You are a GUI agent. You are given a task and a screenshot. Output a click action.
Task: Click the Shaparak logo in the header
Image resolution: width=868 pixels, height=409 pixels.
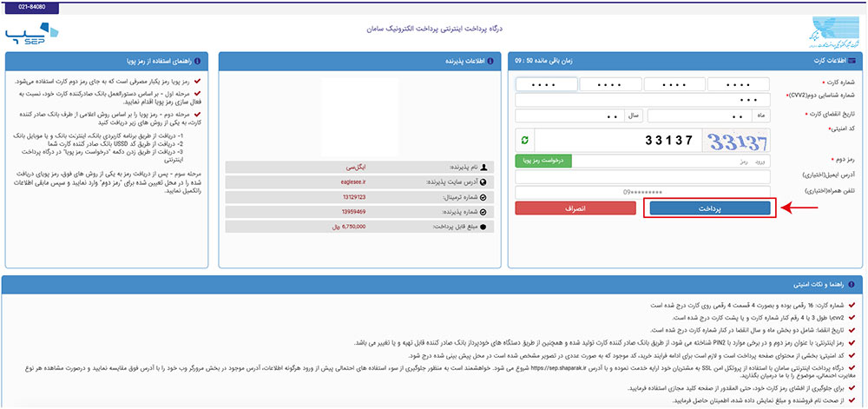point(833,33)
